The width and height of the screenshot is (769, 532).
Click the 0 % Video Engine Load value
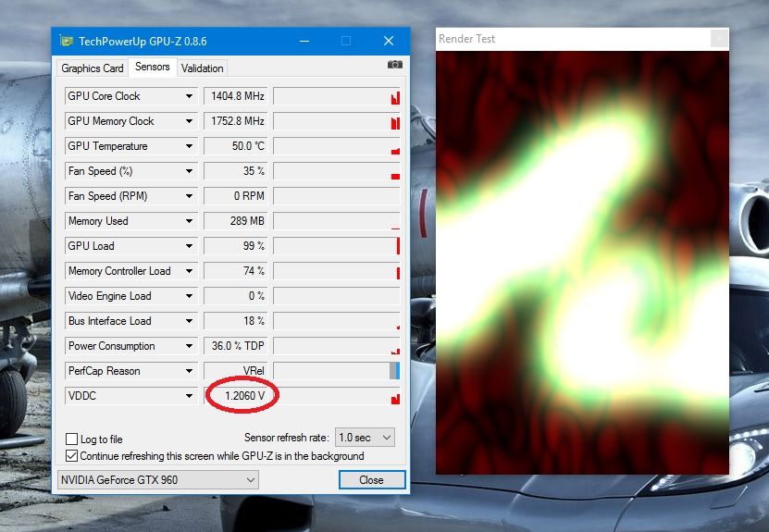(x=235, y=296)
